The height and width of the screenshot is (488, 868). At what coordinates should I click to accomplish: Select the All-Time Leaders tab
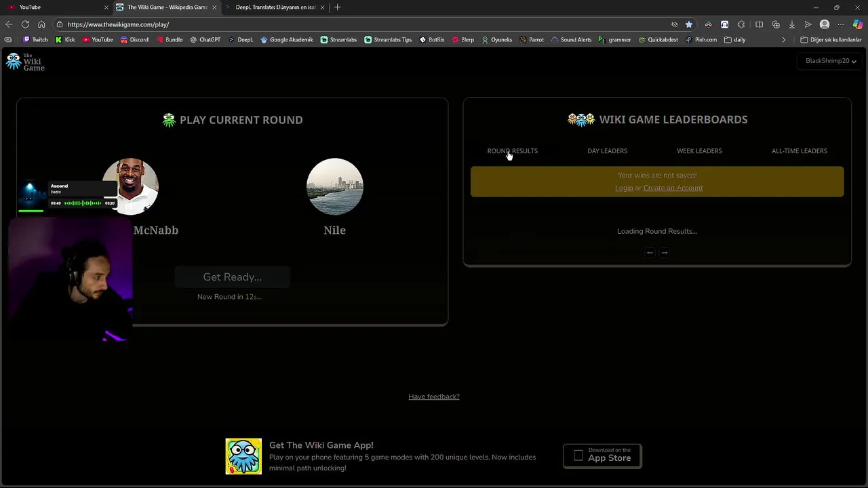pos(799,151)
